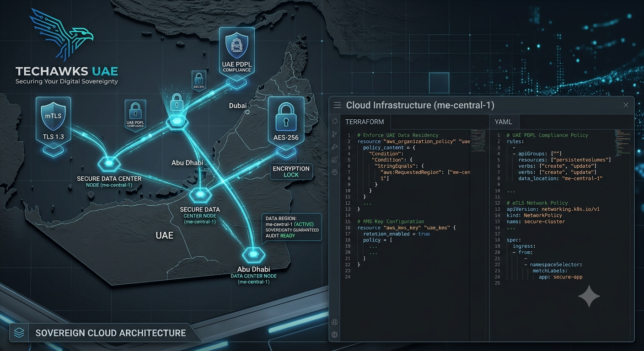Screen dimensions: 644x351
Task: Click the glowing padlock above the central hub node
Action: [177, 103]
